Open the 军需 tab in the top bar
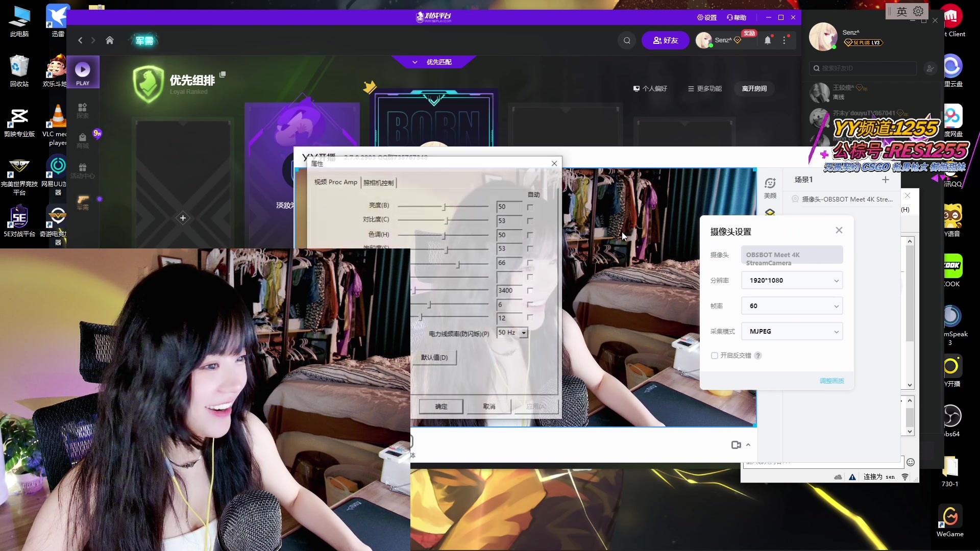 click(144, 40)
